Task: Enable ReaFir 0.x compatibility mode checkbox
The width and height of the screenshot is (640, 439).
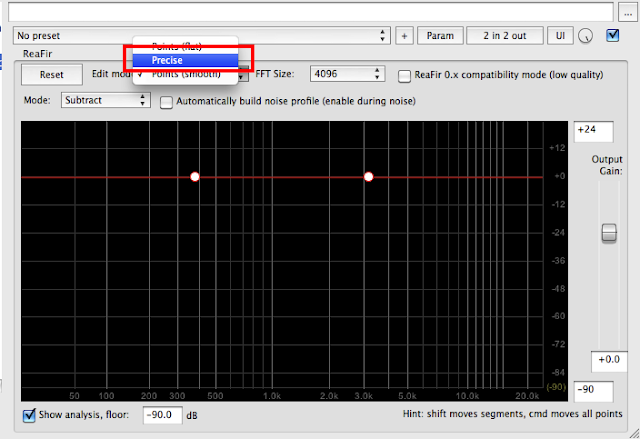Action: pyautogui.click(x=404, y=76)
